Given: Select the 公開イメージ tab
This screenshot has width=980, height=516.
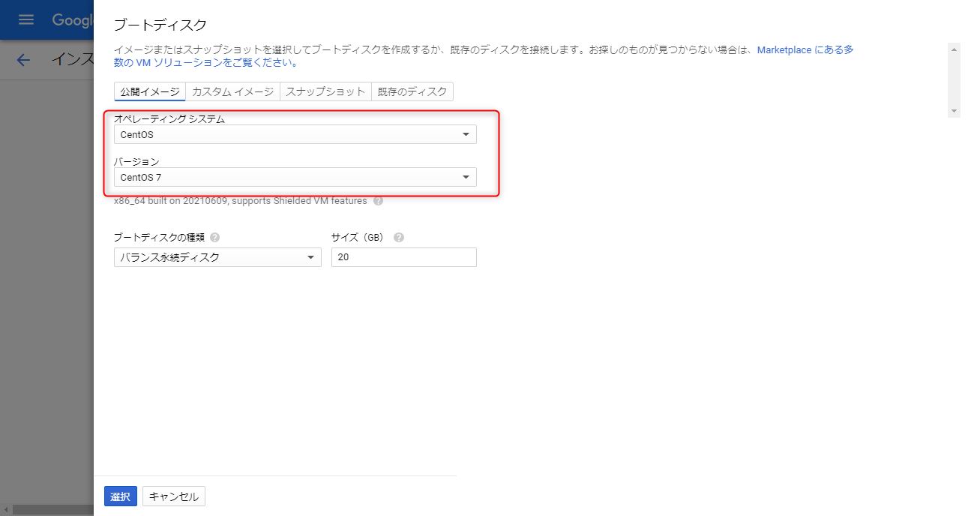Looking at the screenshot, I should tap(150, 91).
